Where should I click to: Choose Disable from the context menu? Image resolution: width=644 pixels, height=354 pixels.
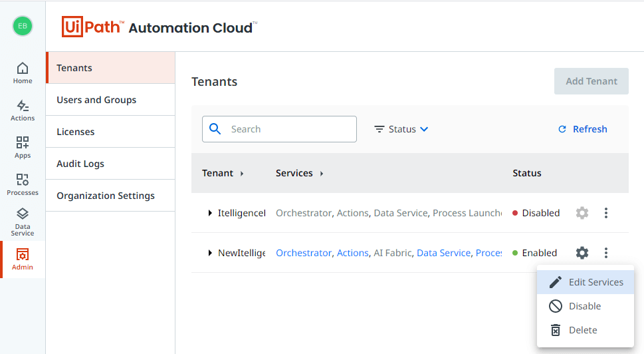click(586, 306)
